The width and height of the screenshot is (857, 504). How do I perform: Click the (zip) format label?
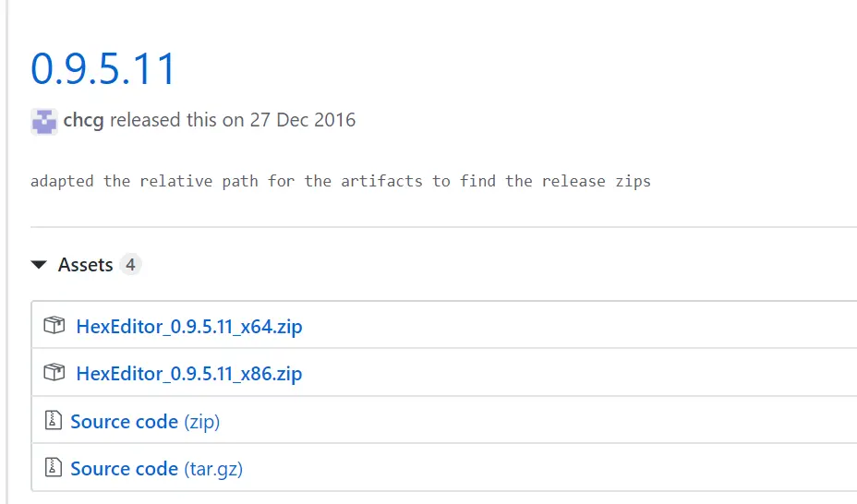pos(201,422)
